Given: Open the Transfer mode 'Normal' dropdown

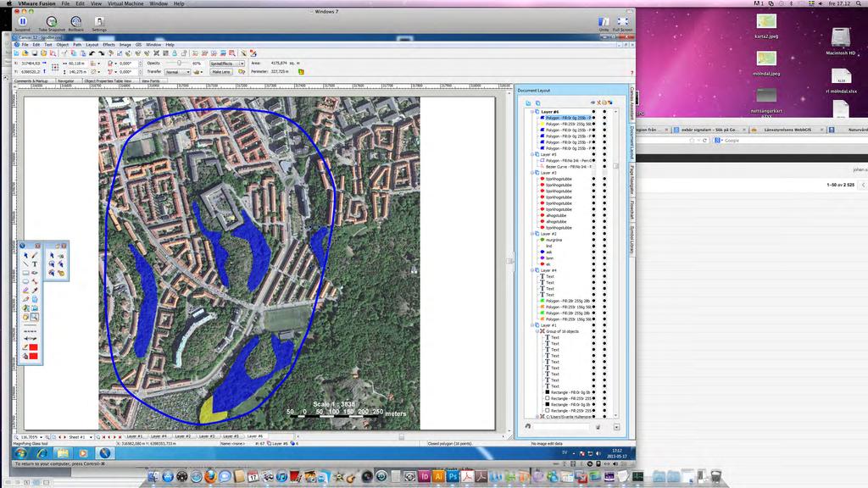Looking at the screenshot, I should pos(177,72).
